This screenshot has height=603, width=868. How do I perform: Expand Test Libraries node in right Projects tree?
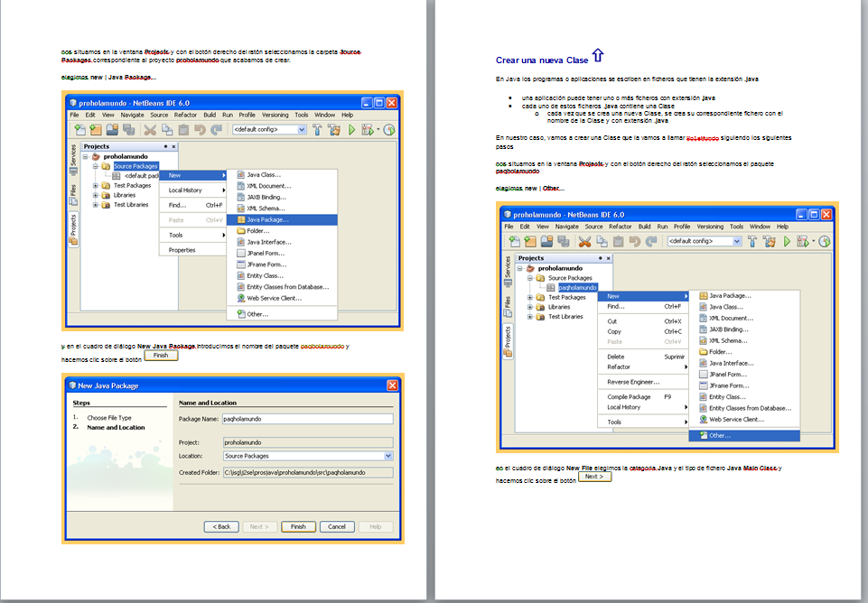[530, 317]
